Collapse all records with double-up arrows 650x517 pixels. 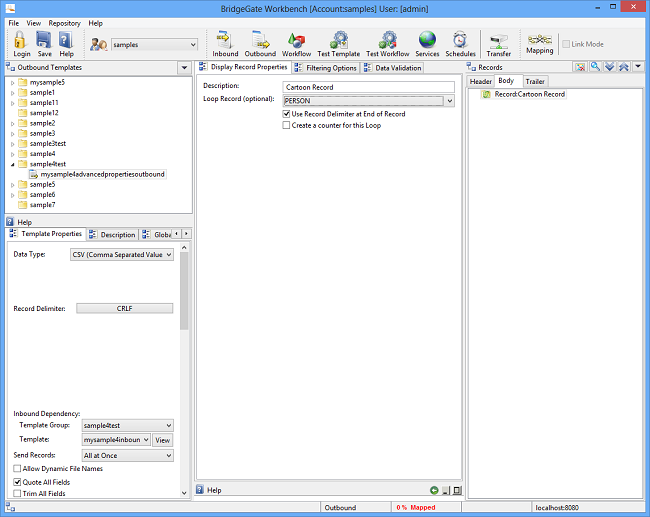(624, 67)
